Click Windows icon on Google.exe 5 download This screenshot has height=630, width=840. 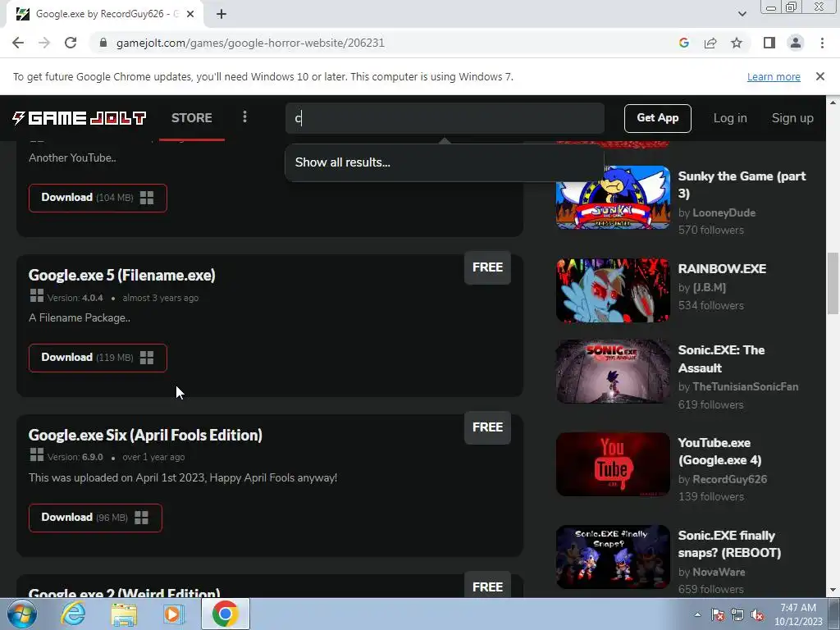(147, 358)
